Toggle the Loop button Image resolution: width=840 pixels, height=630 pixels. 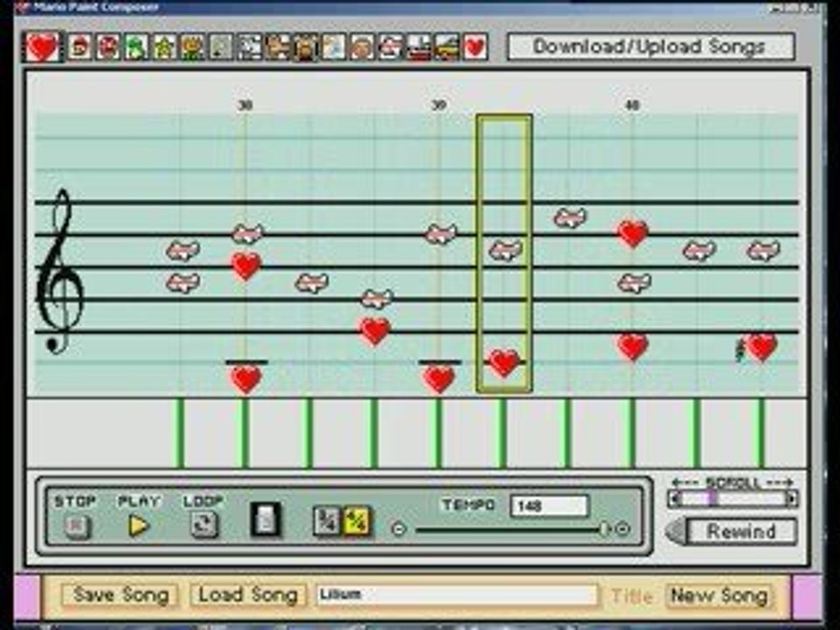(x=204, y=526)
